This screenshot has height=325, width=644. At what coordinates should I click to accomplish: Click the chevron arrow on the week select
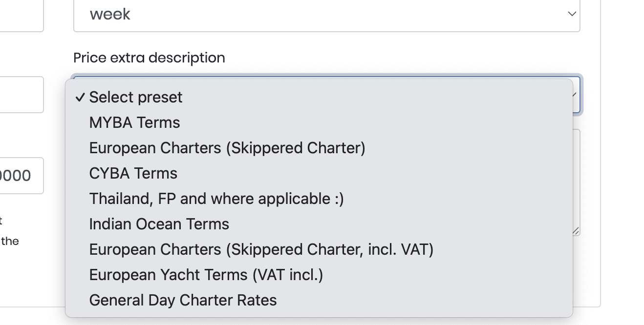coord(572,14)
